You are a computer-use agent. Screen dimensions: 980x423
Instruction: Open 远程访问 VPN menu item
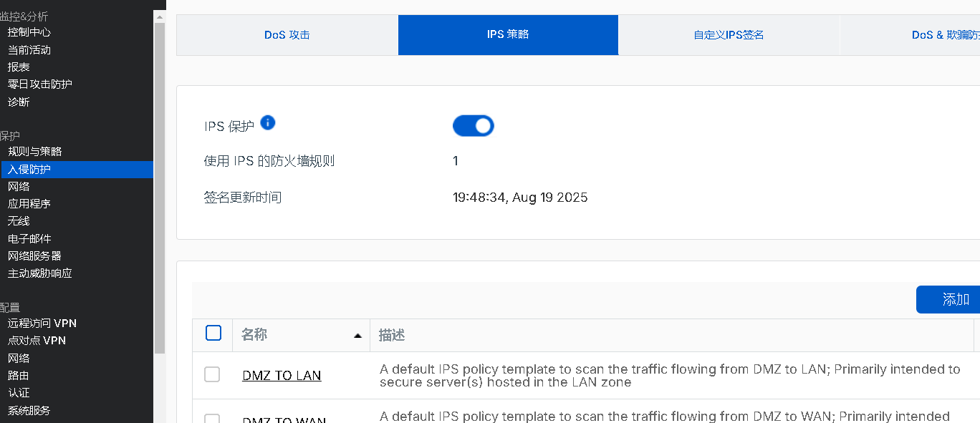tap(42, 324)
